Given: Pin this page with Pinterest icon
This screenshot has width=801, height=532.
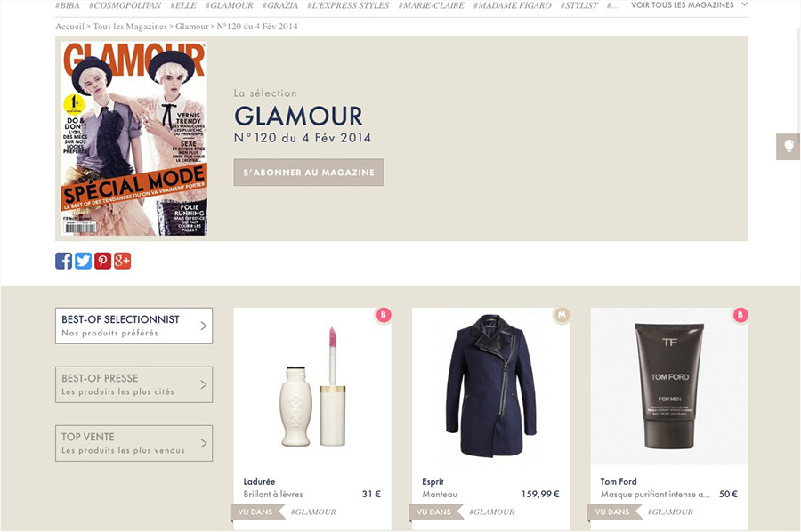Looking at the screenshot, I should (x=102, y=261).
